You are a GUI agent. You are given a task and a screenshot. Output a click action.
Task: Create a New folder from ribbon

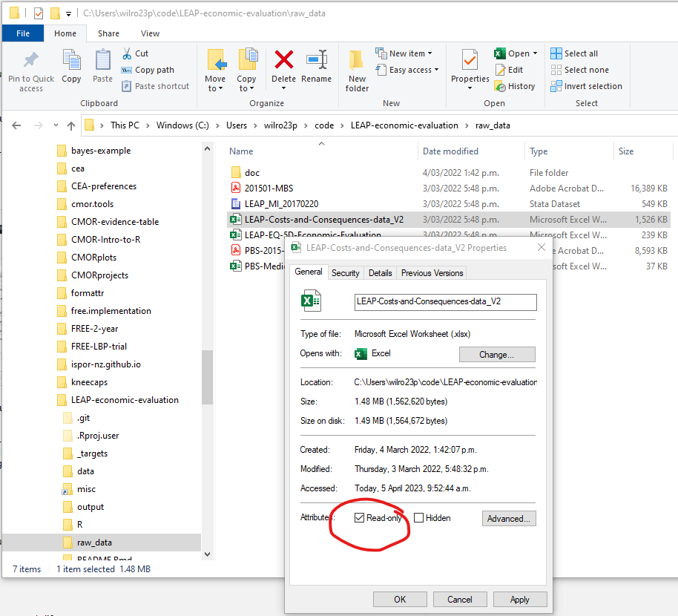pos(357,71)
